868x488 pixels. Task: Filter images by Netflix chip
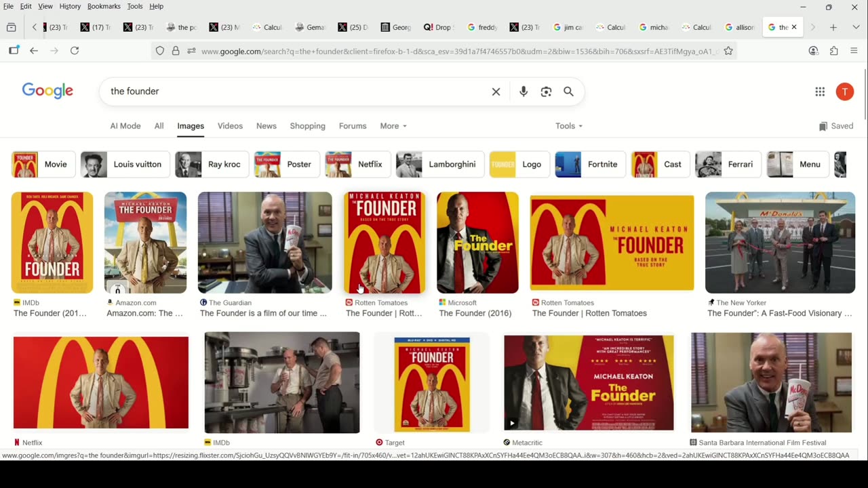pyautogui.click(x=357, y=165)
